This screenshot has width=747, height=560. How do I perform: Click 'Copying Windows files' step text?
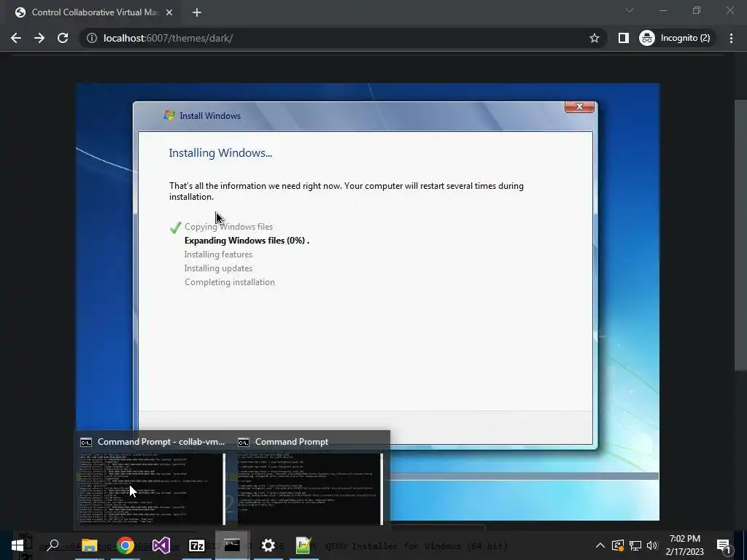228,227
